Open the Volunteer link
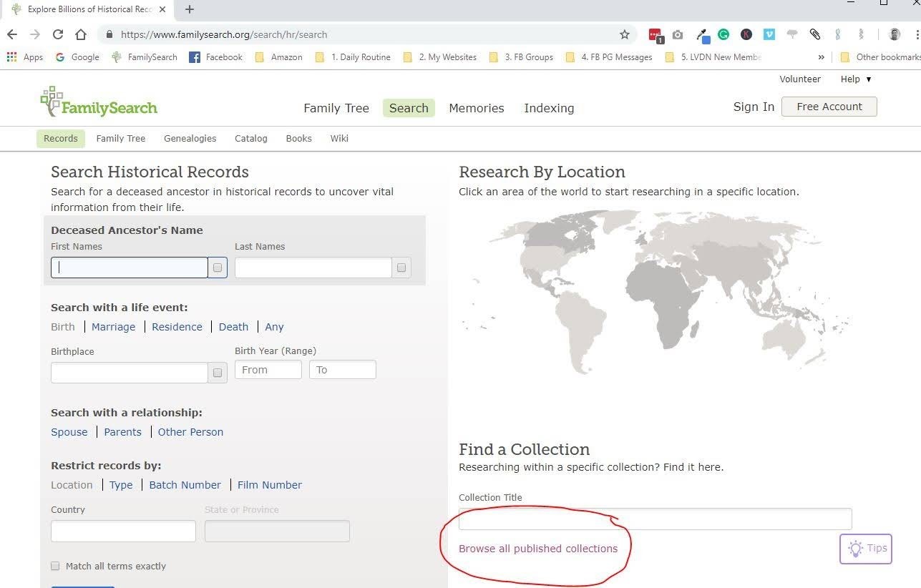 (x=800, y=79)
